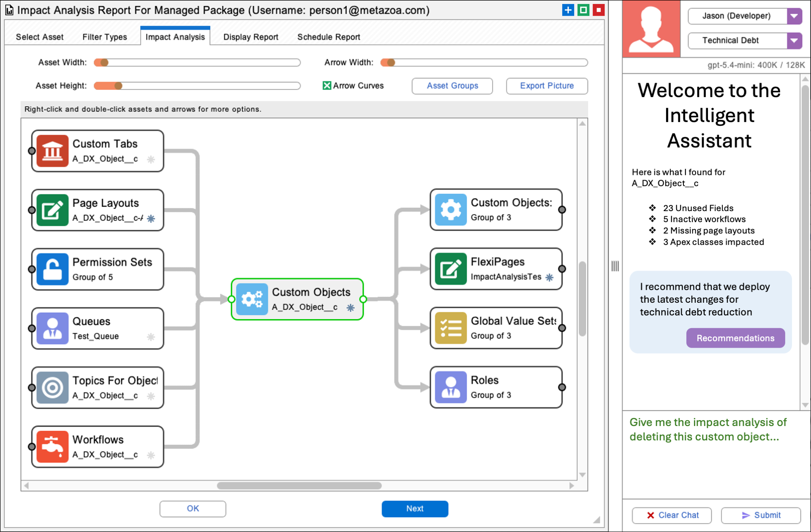Click the Topics For Objects target icon
Viewport: 811px width, 532px height.
click(x=52, y=388)
